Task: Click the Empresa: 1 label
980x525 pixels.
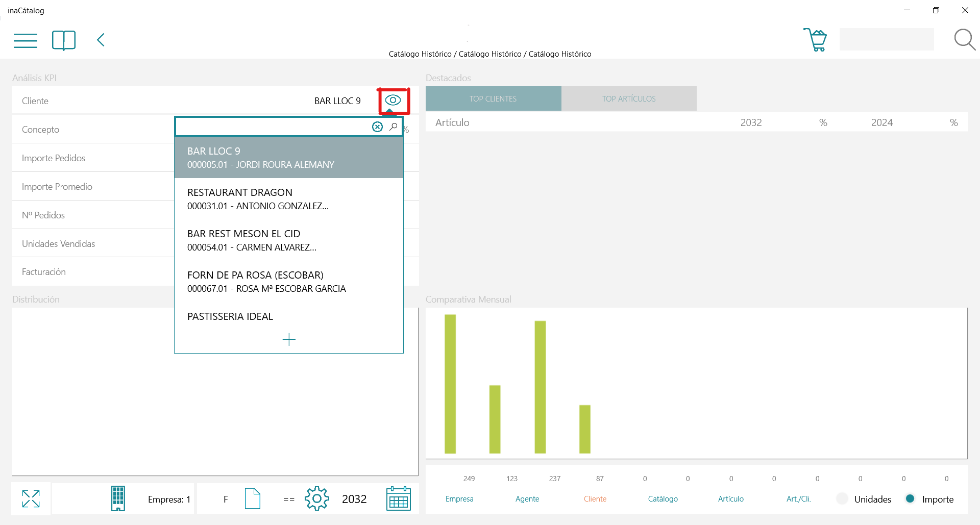Action: pos(169,499)
